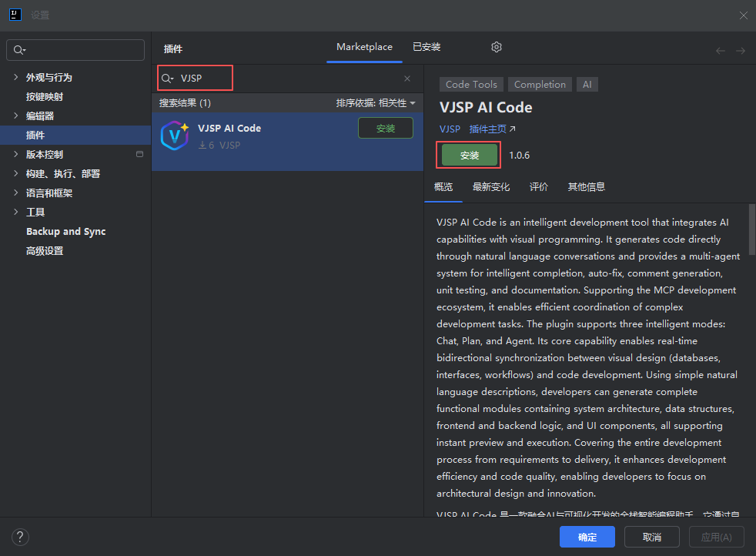Click the 版本控制 project-level indicator icon
Viewport: 756px width, 556px height.
pyautogui.click(x=139, y=154)
